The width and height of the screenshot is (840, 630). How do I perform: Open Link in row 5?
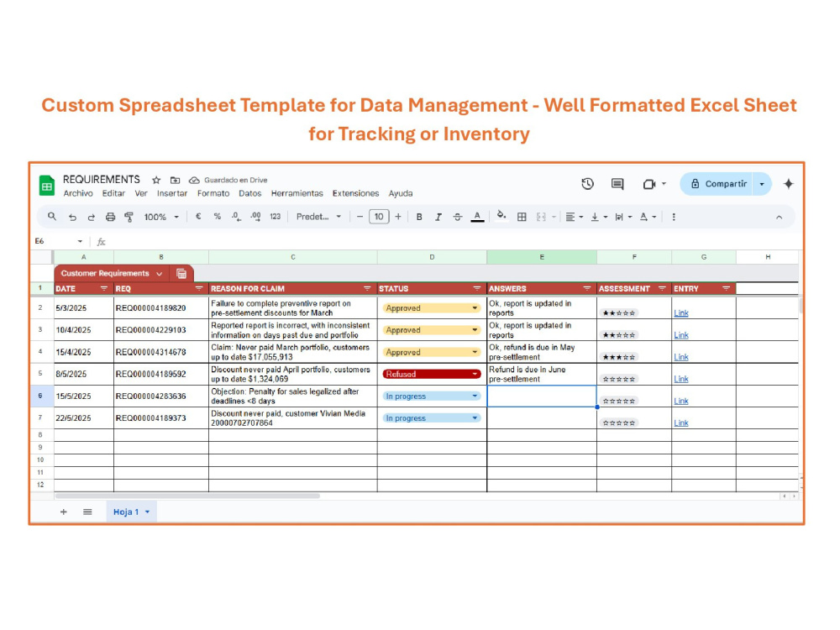coord(681,379)
